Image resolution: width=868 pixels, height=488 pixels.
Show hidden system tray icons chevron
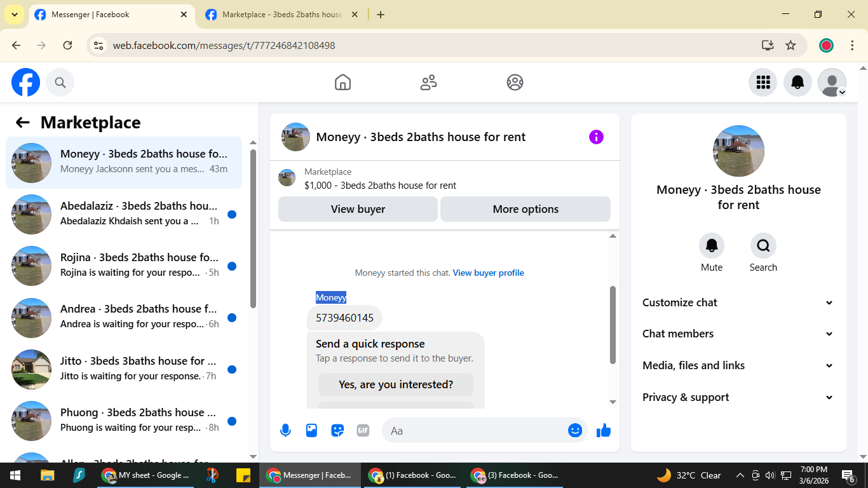tap(740, 475)
